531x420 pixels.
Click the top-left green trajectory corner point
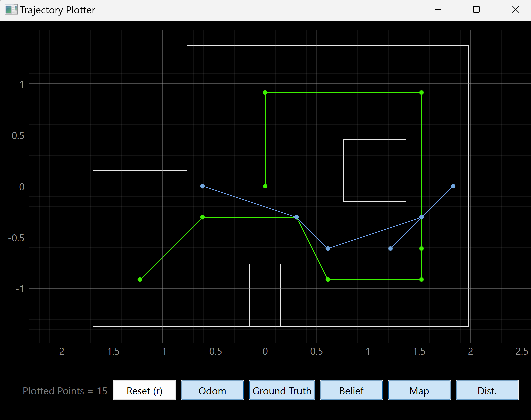265,92
